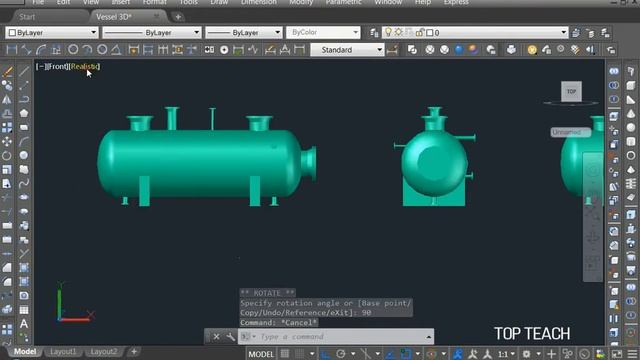Select the Table tool in left toolbar
The height and width of the screenshot is (360, 640).
click(24, 310)
